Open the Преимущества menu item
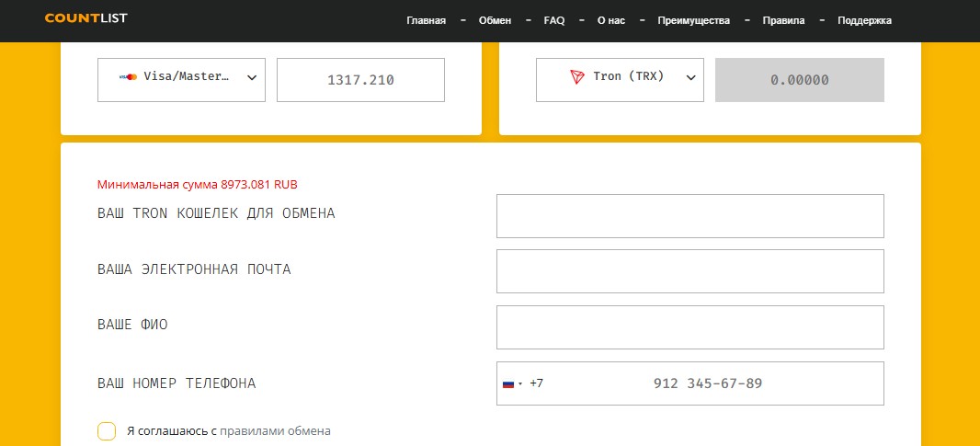The height and width of the screenshot is (446, 980). point(694,20)
